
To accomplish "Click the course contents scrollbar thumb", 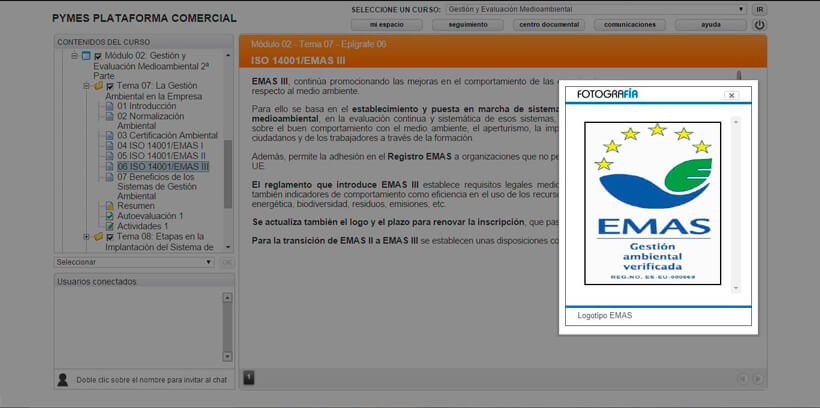I will coord(228,174).
